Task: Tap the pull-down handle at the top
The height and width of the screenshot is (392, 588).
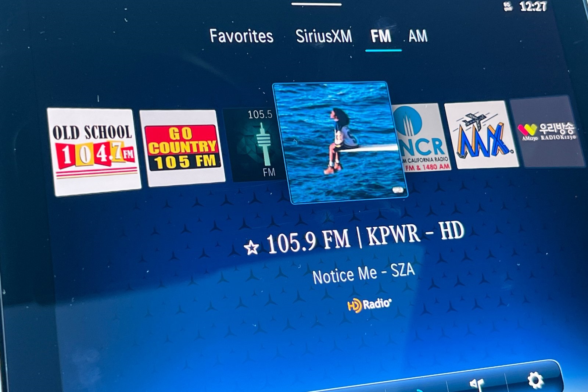Action: click(316, 4)
